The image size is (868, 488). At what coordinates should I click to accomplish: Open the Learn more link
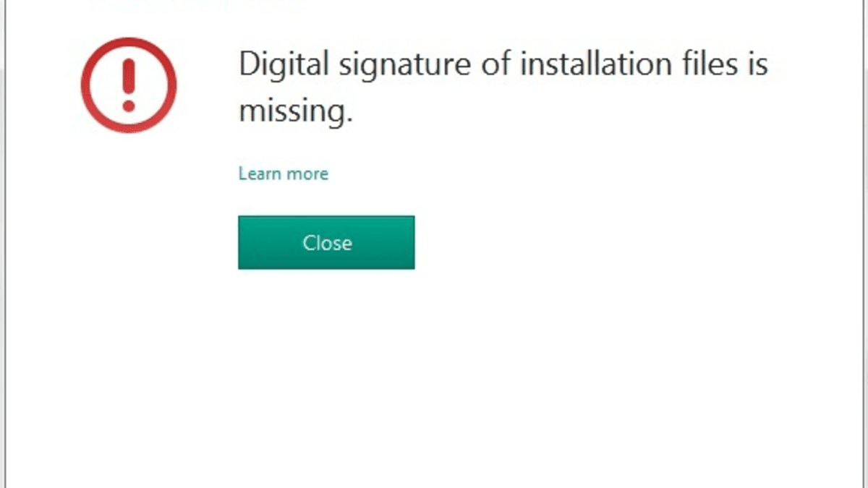click(283, 174)
